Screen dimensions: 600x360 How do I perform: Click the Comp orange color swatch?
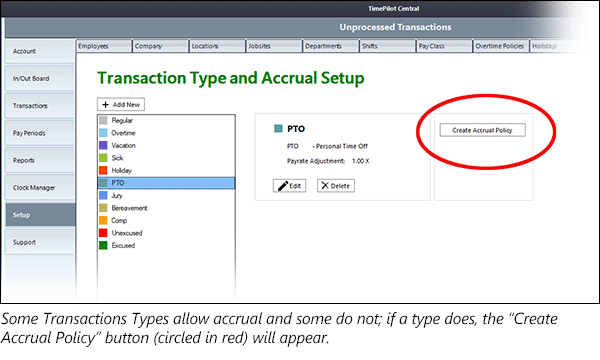coord(103,220)
